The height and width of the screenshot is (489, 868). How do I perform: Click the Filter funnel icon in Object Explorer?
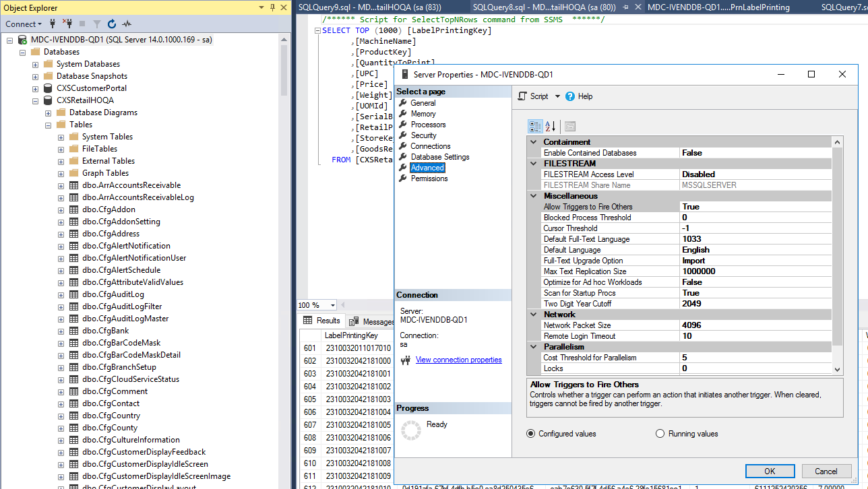[x=97, y=24]
